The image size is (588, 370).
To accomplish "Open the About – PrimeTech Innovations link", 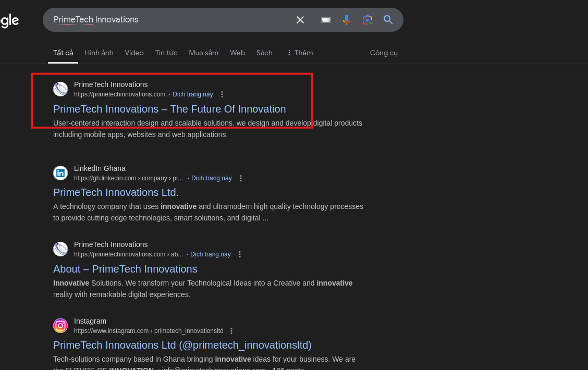I will point(125,269).
